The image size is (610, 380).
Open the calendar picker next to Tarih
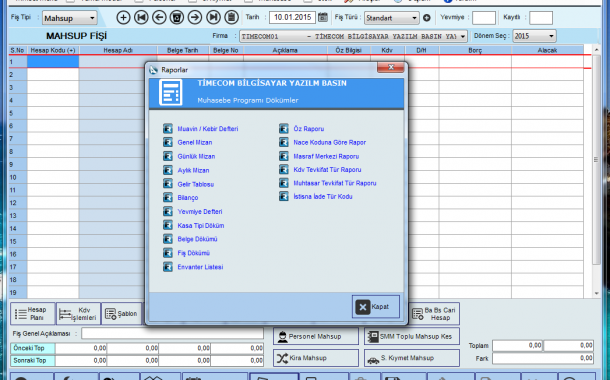(323, 17)
